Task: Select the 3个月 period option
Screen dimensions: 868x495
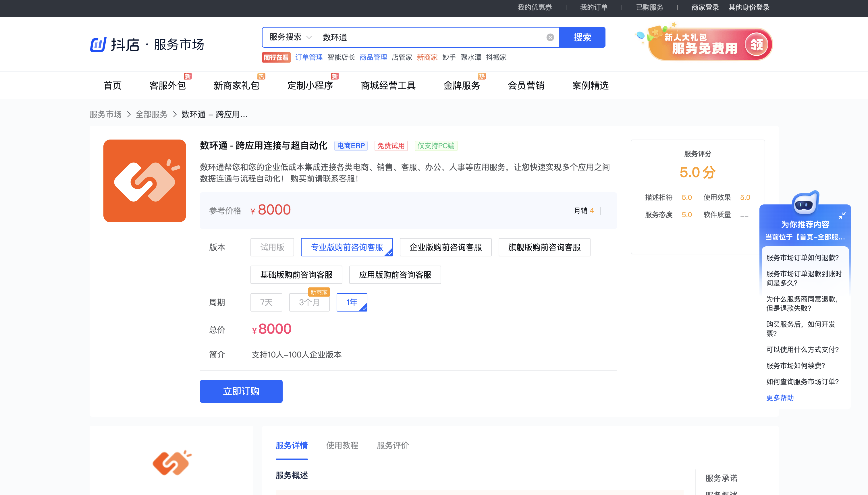Action: (x=309, y=302)
